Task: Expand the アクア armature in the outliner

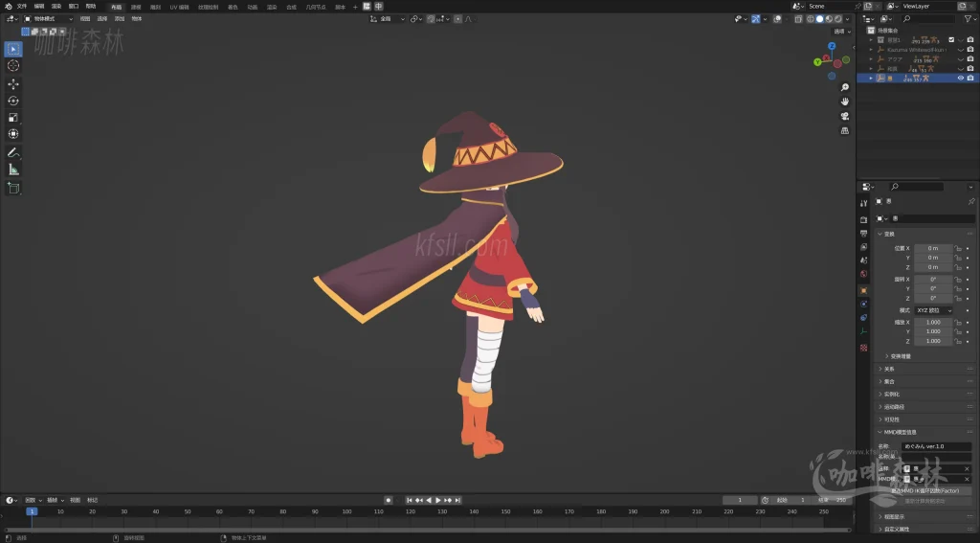Action: coord(871,59)
